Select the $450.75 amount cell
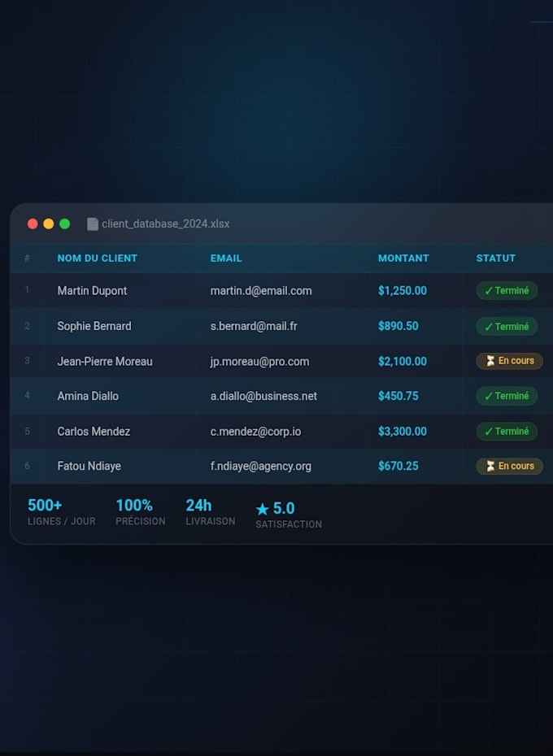Viewport: 553px width, 756px height. [x=398, y=396]
